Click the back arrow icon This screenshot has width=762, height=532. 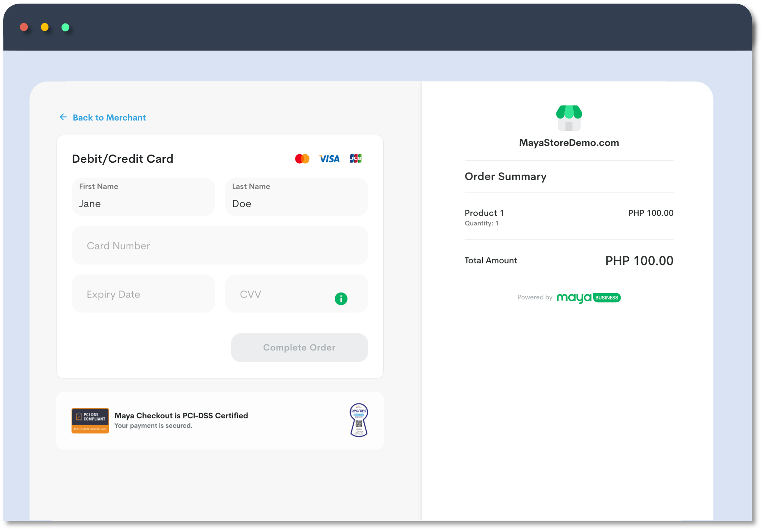(63, 117)
